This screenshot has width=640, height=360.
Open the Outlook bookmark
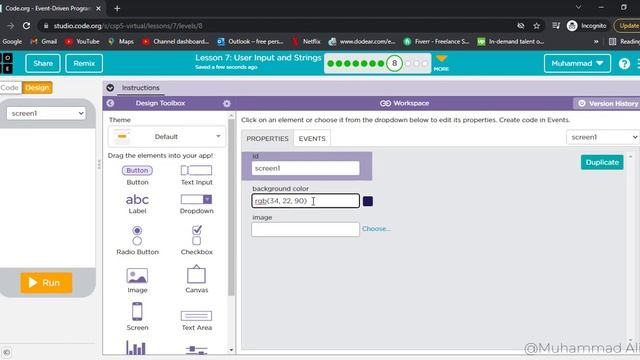[x=250, y=41]
